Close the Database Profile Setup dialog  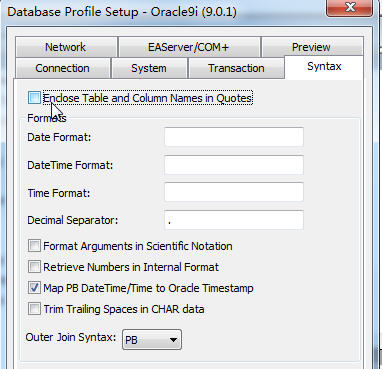[x=350, y=7]
